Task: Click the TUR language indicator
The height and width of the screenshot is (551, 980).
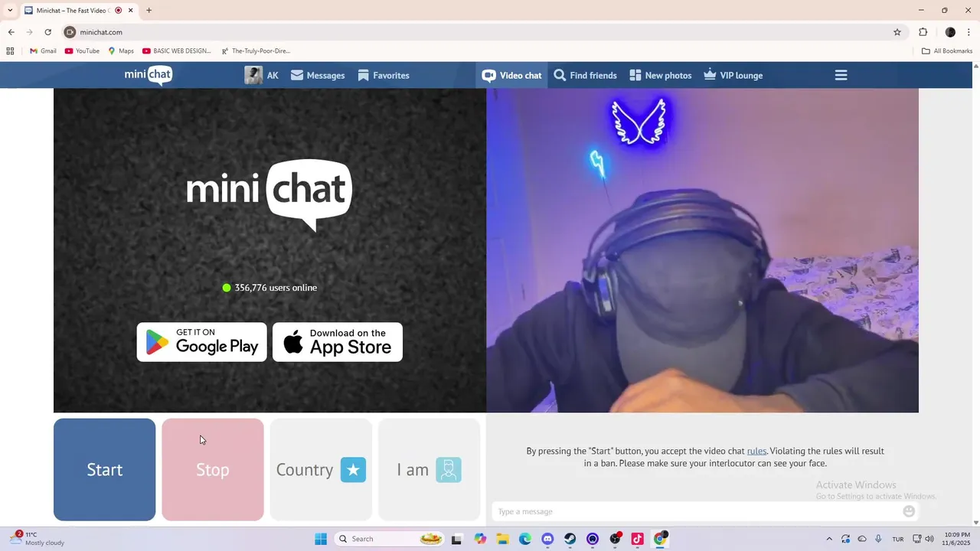Action: tap(898, 539)
